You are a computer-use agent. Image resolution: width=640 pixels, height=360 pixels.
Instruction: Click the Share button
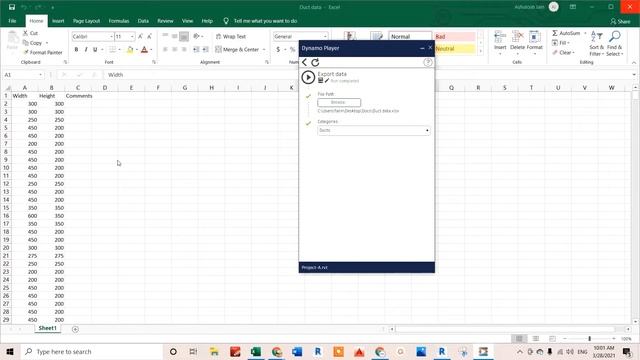click(x=620, y=21)
